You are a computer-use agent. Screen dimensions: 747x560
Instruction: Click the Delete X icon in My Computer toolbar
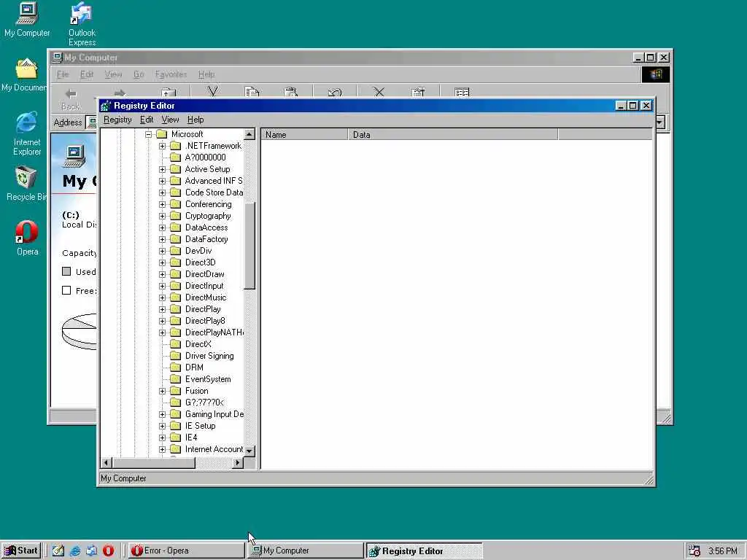(379, 92)
